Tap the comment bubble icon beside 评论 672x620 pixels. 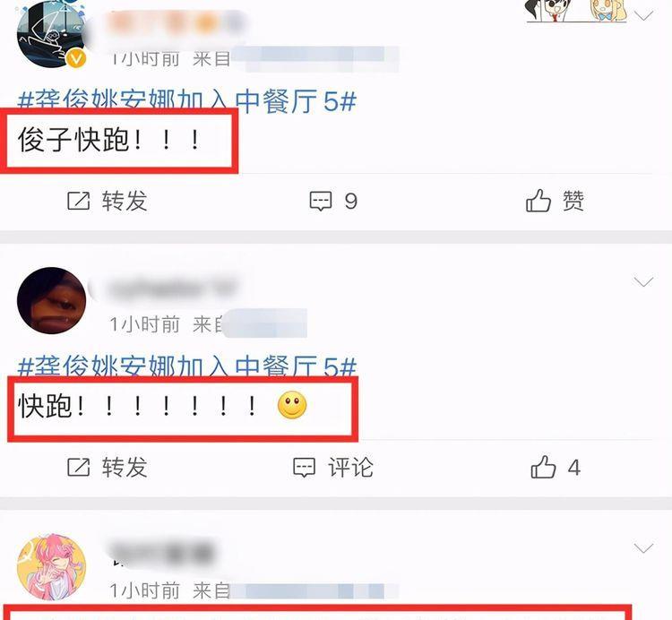click(x=304, y=467)
